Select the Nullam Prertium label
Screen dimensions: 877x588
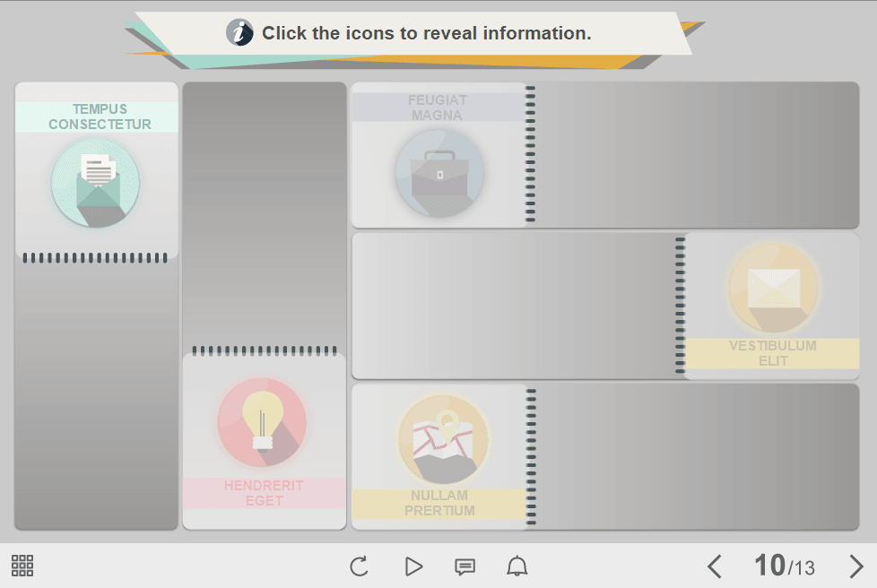coord(439,503)
